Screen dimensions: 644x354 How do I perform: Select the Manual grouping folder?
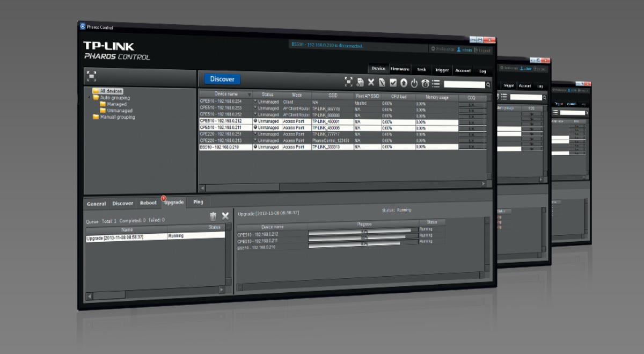click(x=114, y=117)
